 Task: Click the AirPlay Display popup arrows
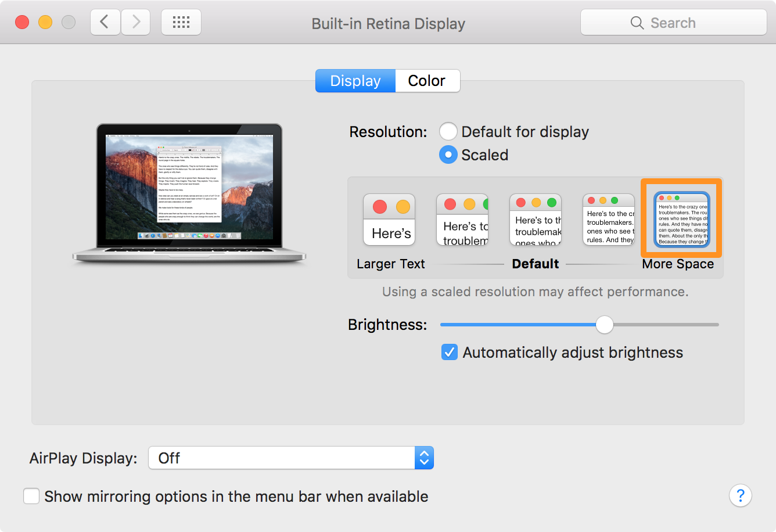(x=423, y=458)
